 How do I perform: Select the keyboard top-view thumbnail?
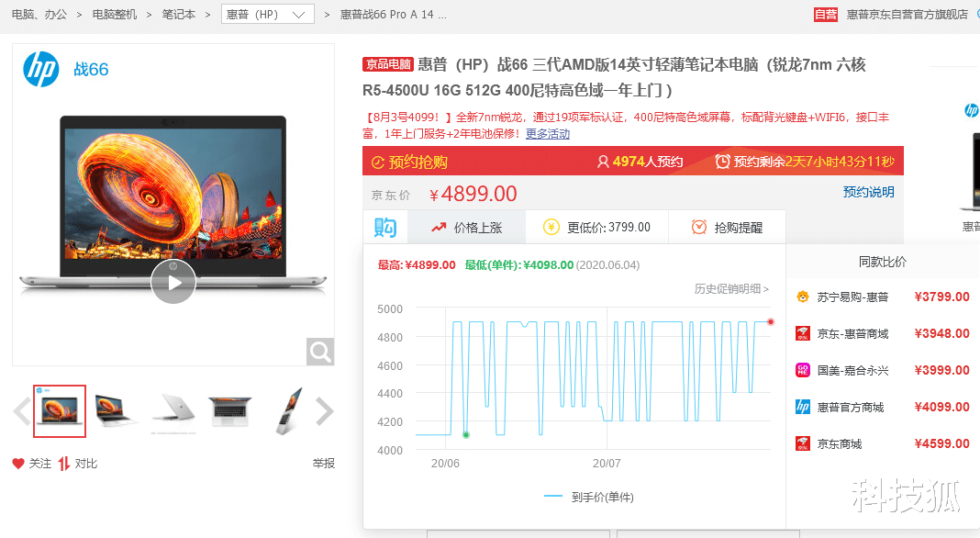[x=230, y=411]
